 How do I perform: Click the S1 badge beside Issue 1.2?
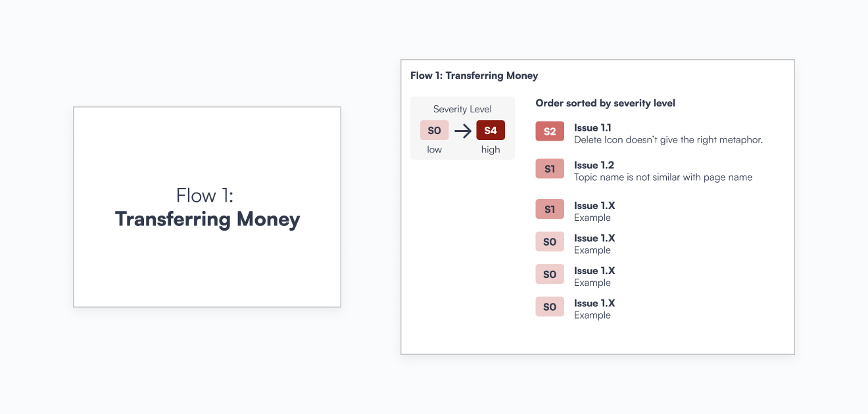(550, 169)
